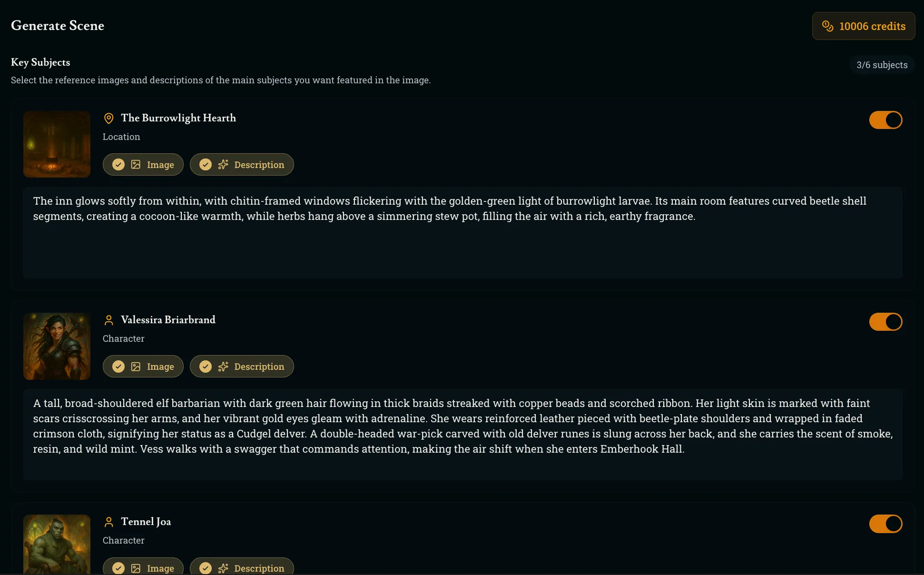Click the 3/6 subjects counter badge

point(882,65)
